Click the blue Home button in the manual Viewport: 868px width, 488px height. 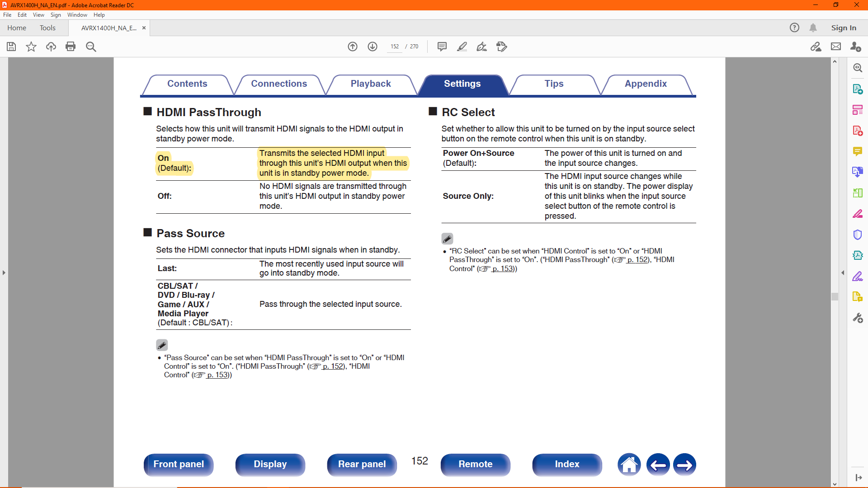[x=629, y=465]
